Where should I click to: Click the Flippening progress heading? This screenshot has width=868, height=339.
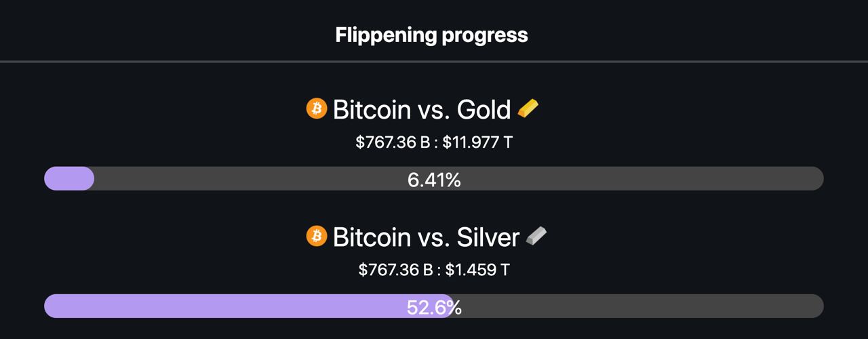click(x=432, y=35)
